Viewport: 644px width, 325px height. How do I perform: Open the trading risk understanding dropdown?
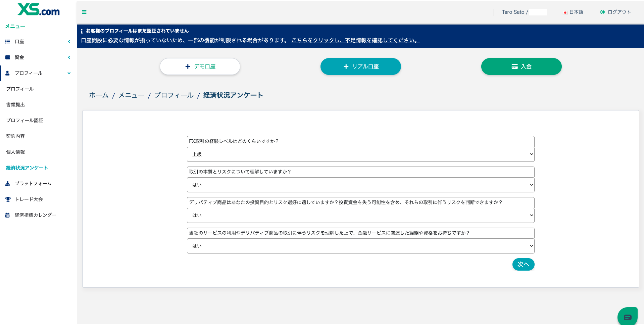[x=360, y=185]
